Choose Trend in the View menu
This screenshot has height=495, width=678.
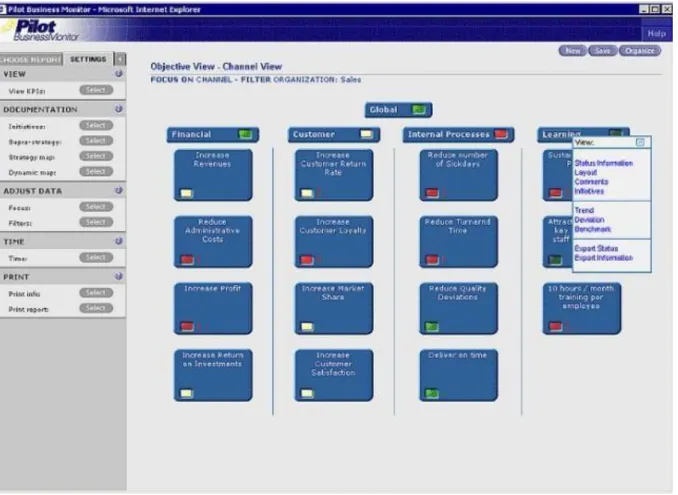(584, 210)
